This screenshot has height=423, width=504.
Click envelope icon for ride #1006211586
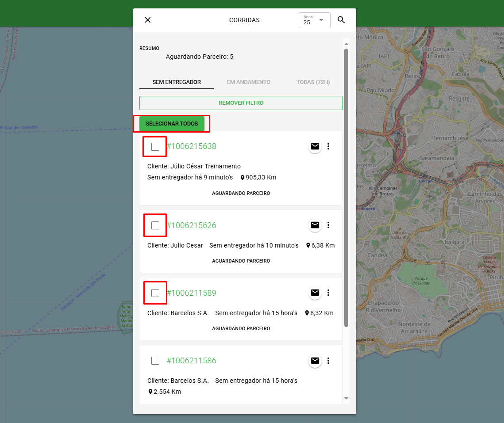pyautogui.click(x=315, y=361)
